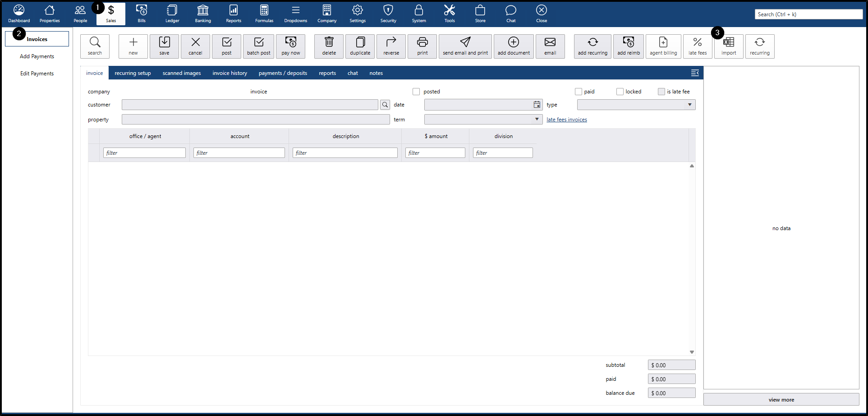Click the add reimb button
The height and width of the screenshot is (416, 868).
(629, 46)
